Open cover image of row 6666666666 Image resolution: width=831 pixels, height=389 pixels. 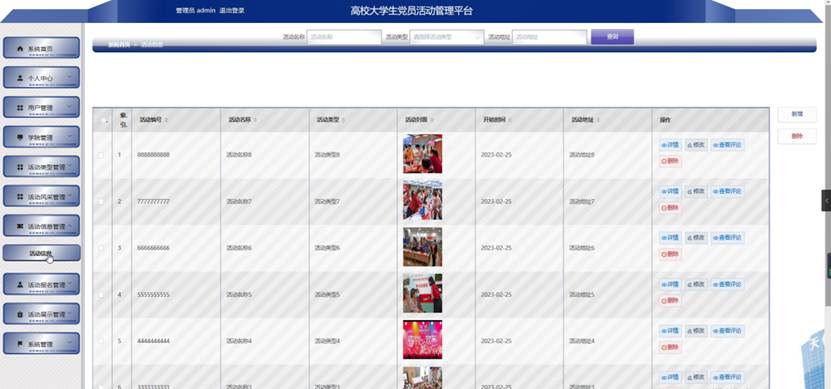click(422, 247)
